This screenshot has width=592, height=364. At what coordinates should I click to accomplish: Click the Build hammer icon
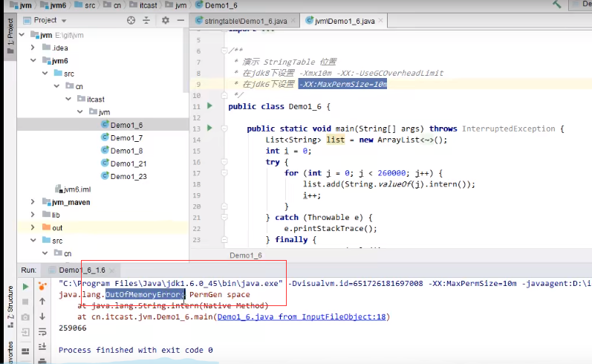click(x=557, y=4)
